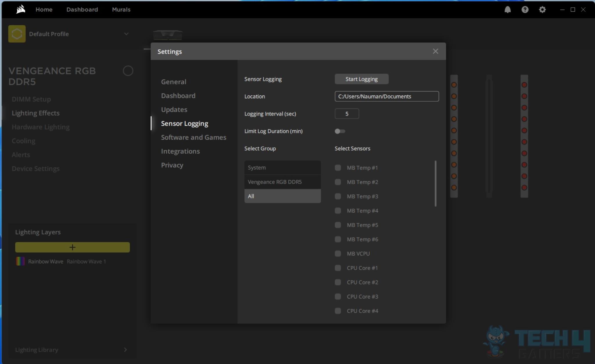Open Device Settings in device menu
Viewport: 595px width, 364px height.
pos(36,169)
